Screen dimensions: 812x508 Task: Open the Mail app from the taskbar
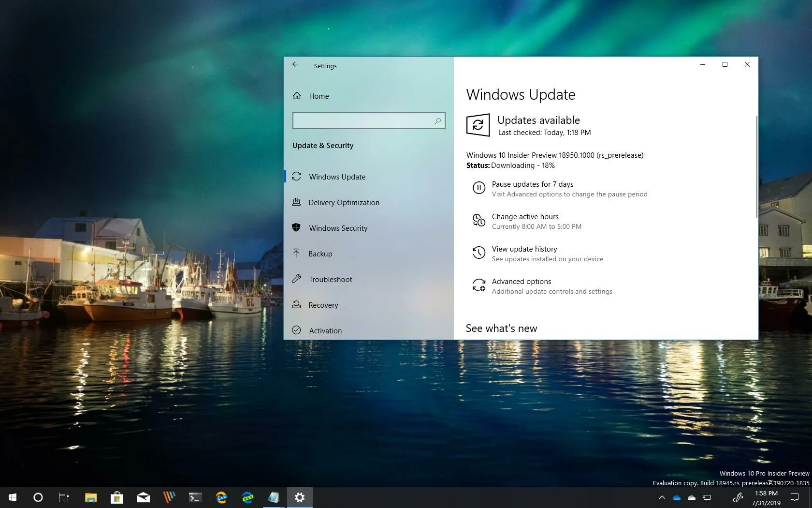coord(143,497)
